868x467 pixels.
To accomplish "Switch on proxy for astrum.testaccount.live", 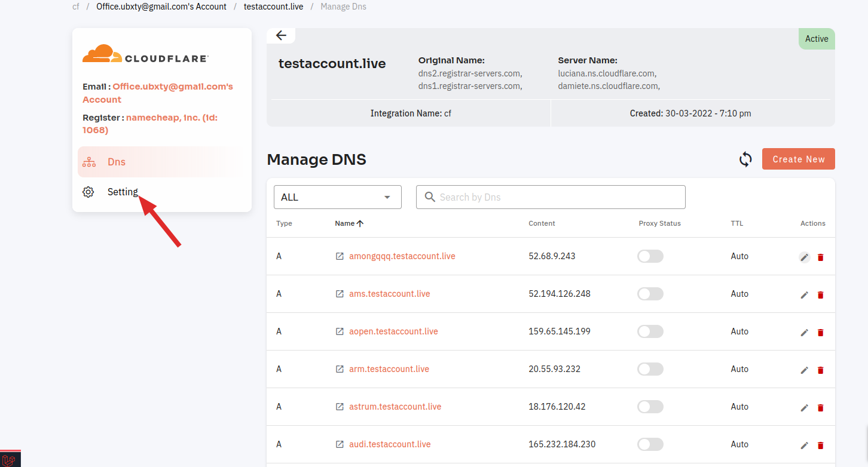I will point(650,407).
